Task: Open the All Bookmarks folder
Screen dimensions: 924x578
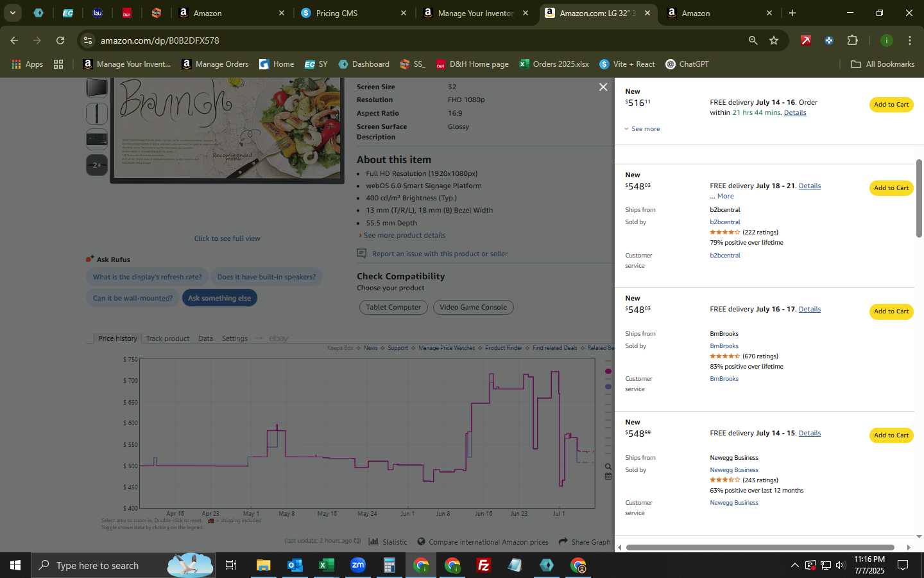Action: pos(882,64)
